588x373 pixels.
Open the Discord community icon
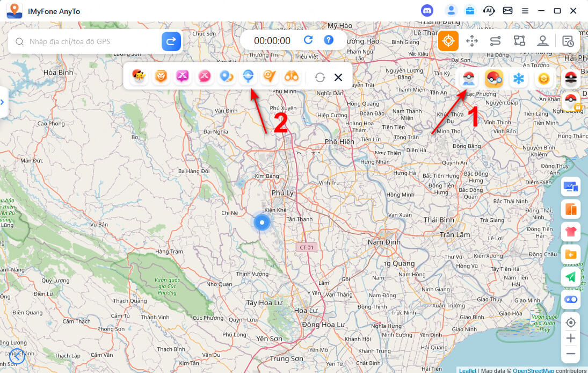coord(427,10)
